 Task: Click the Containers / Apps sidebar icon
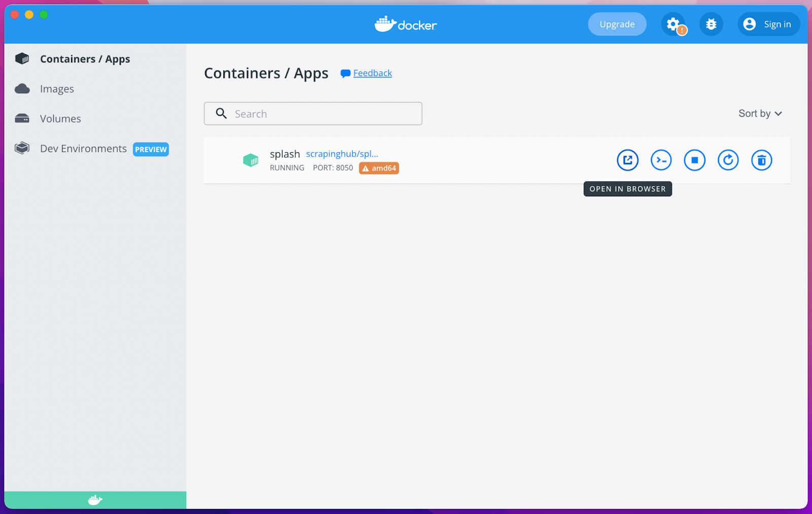(22, 59)
